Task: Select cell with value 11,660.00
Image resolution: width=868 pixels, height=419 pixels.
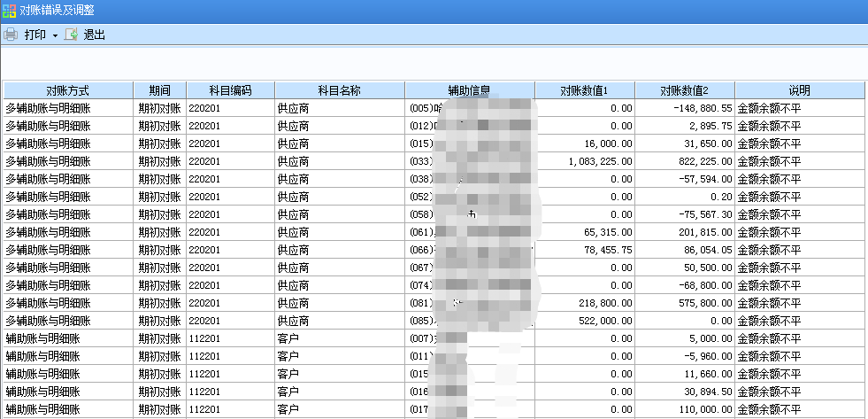Action: point(686,374)
